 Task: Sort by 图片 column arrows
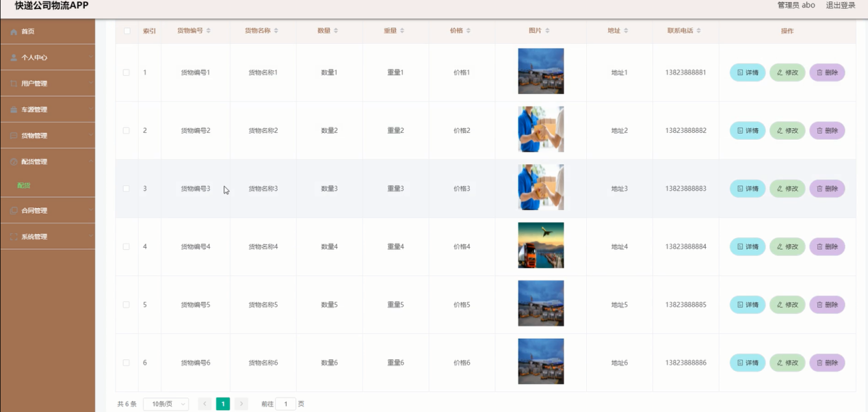[547, 31]
